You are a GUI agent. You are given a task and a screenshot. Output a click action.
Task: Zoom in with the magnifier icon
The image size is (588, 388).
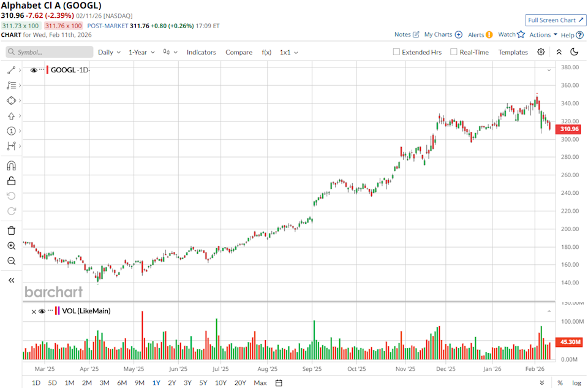coord(11,245)
